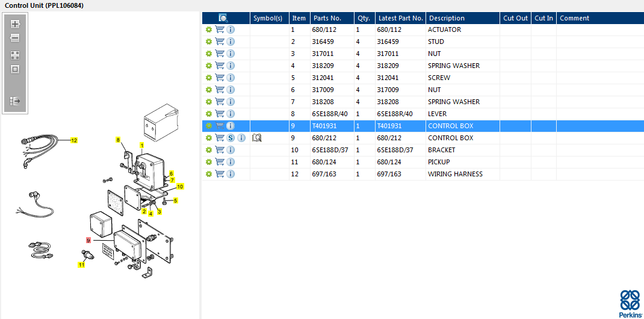
Task: Select callout 7 on the diagram
Action: tap(173, 180)
